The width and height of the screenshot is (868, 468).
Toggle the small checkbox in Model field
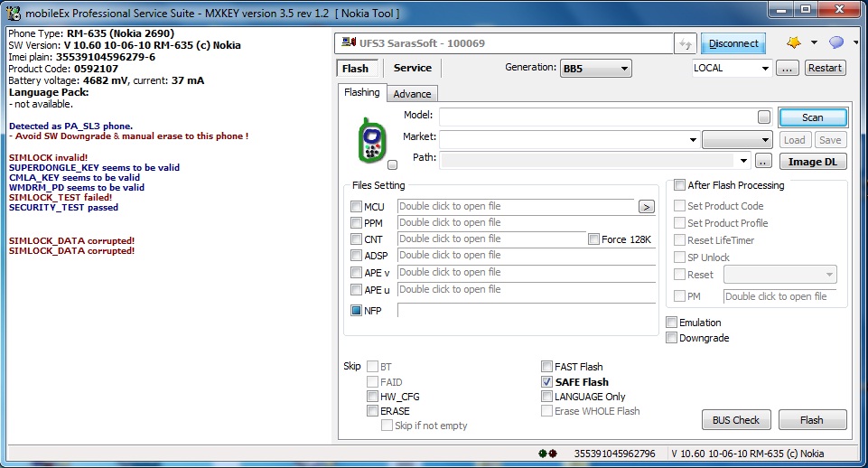[764, 117]
